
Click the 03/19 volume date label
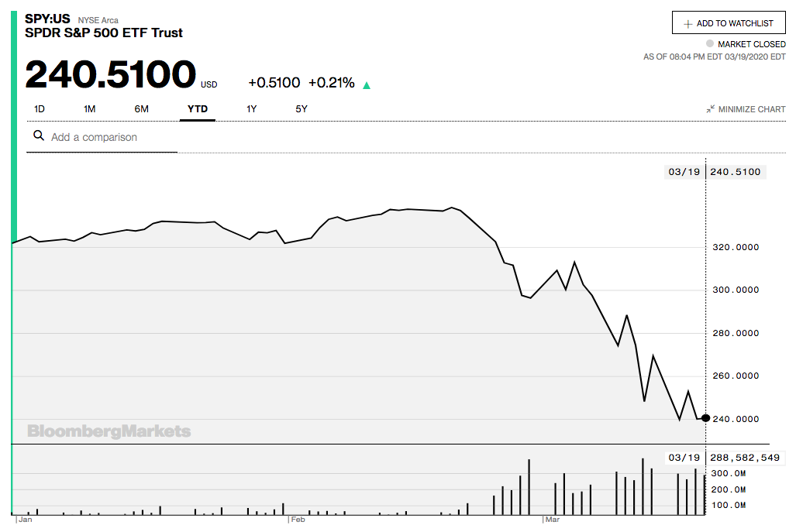[684, 458]
